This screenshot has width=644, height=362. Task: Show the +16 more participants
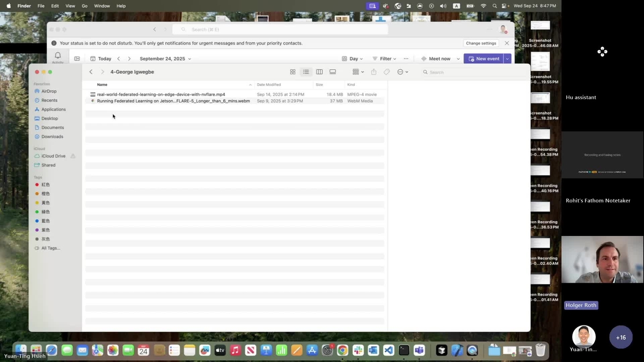pyautogui.click(x=621, y=337)
